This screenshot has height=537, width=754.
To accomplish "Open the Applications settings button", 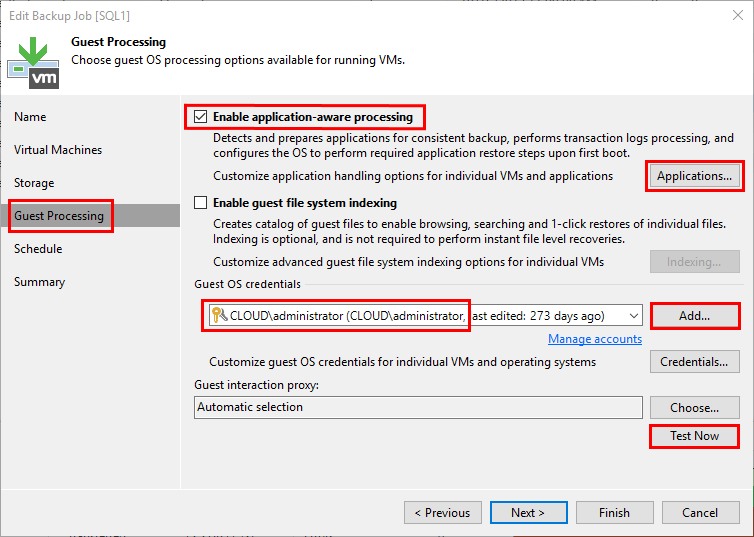I will click(695, 176).
